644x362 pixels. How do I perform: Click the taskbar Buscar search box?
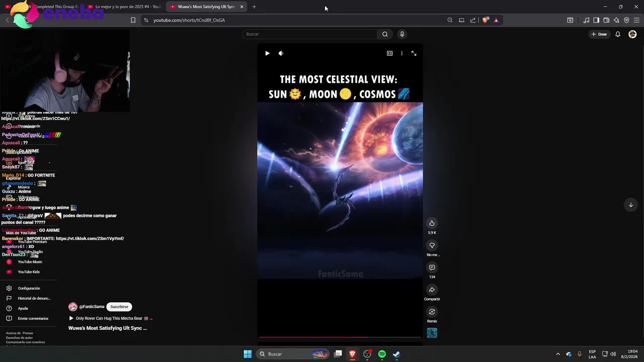(293, 354)
